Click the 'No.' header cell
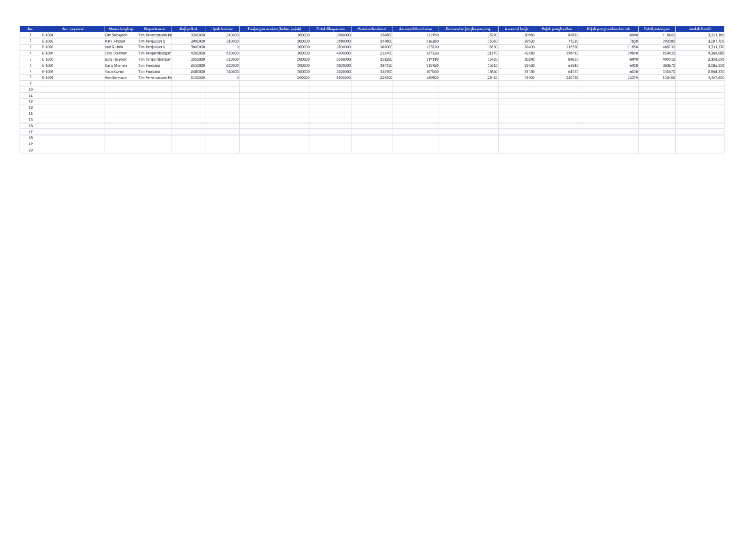The width and height of the screenshot is (756, 535). (x=30, y=29)
